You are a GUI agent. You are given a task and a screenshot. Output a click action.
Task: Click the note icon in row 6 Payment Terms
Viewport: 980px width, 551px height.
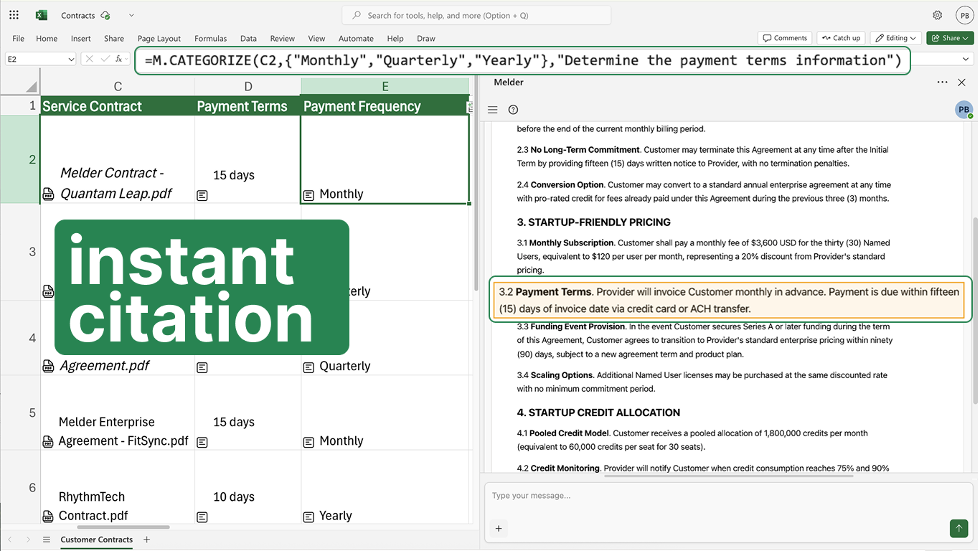pyautogui.click(x=202, y=517)
